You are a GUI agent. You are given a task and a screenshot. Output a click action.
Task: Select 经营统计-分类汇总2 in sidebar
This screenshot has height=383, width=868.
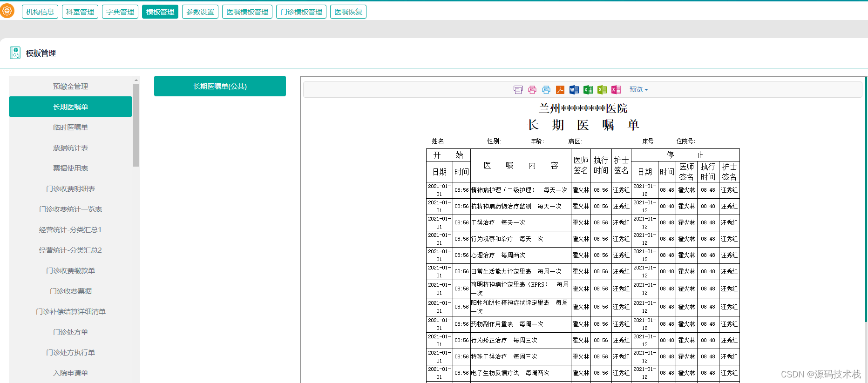[70, 250]
